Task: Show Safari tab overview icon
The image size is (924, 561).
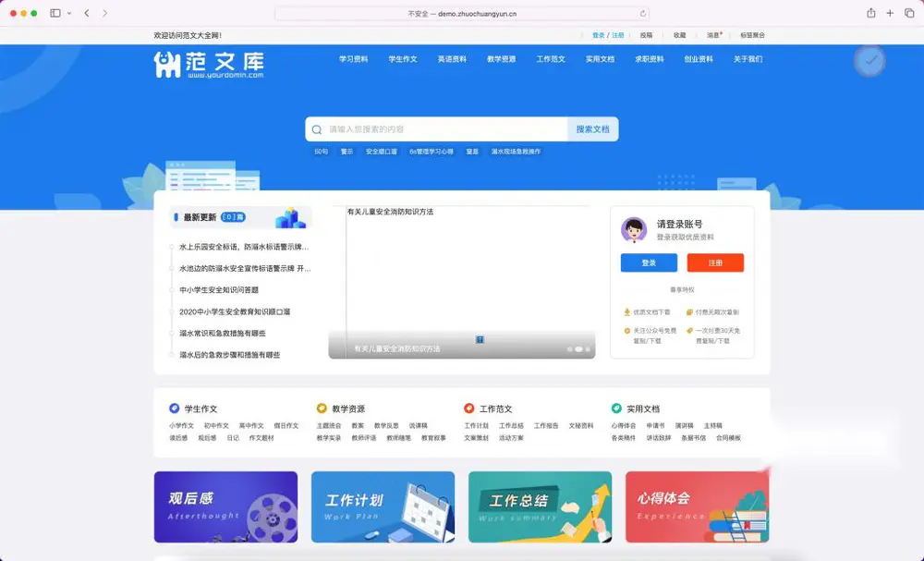Action: (x=909, y=13)
